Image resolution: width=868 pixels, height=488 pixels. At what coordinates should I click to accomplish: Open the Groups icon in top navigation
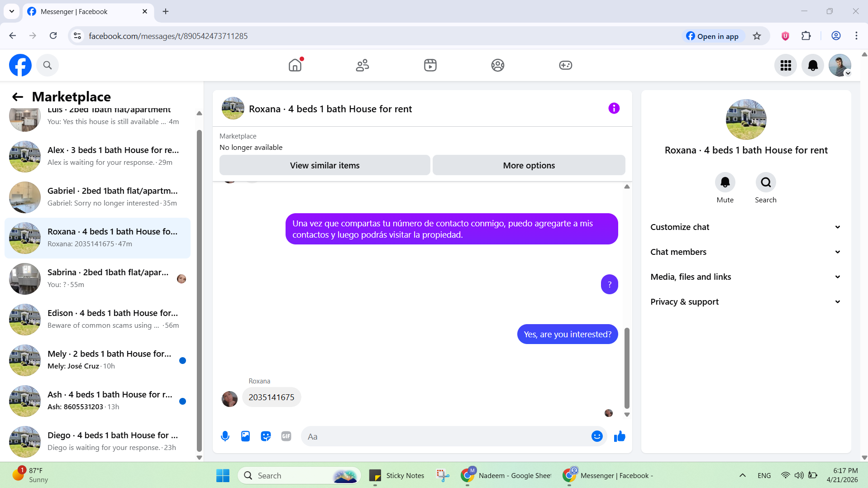pos(498,65)
